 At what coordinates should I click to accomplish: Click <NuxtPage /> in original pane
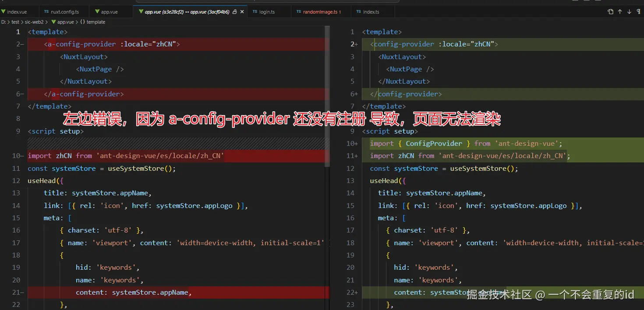(x=100, y=69)
